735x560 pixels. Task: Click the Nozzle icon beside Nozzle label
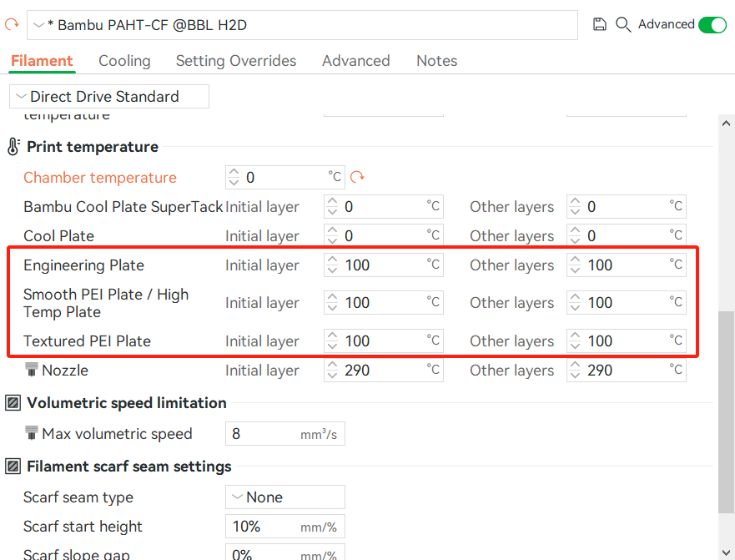coord(32,370)
